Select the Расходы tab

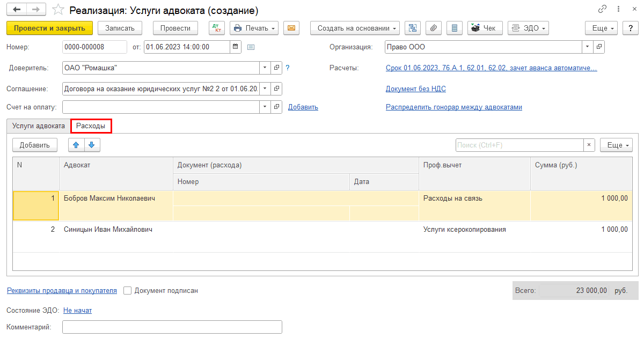(91, 126)
